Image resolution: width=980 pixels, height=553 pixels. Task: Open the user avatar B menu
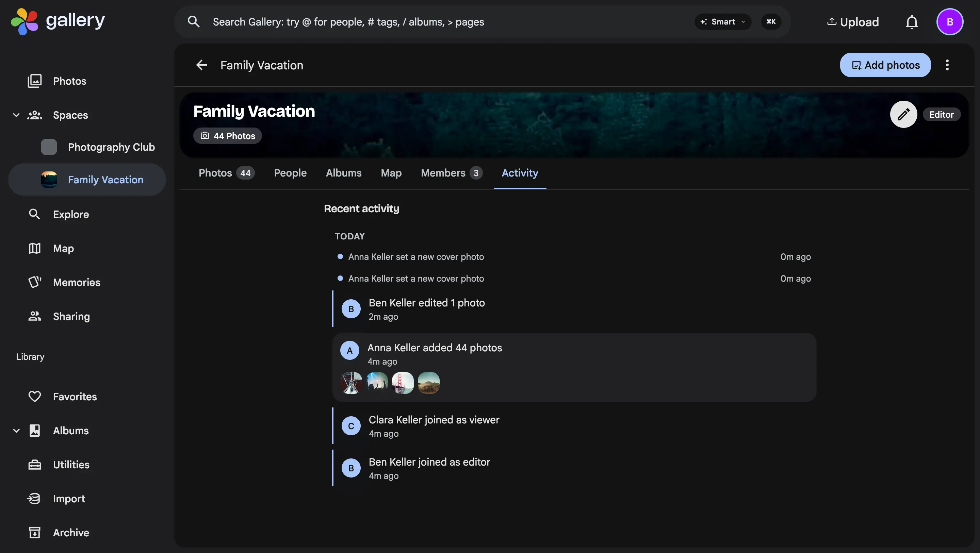950,22
